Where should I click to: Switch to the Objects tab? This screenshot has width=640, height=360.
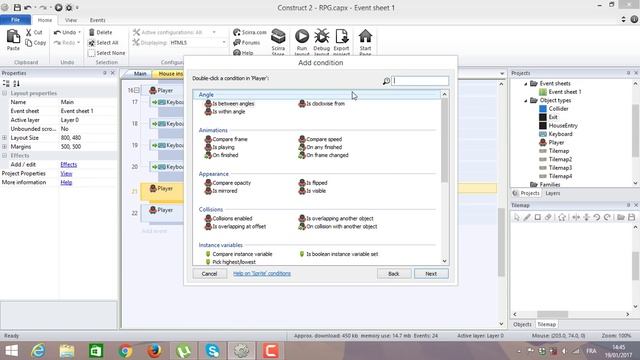click(522, 324)
